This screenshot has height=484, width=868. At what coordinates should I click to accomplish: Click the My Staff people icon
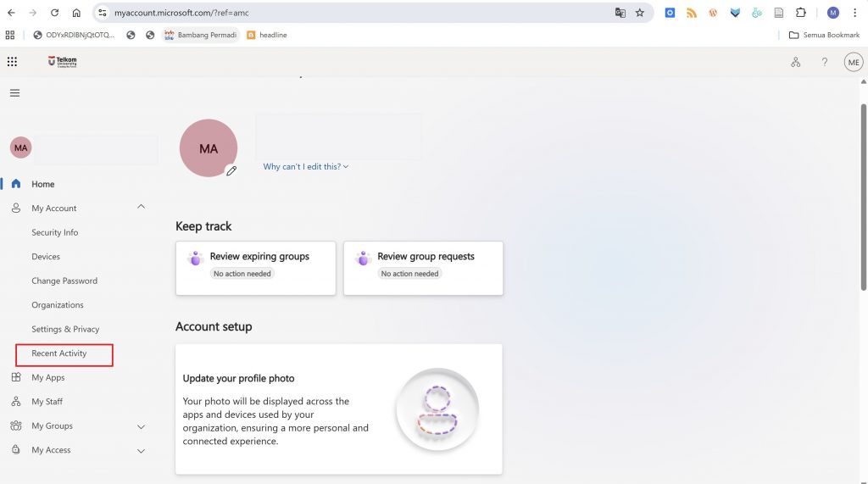[16, 402]
